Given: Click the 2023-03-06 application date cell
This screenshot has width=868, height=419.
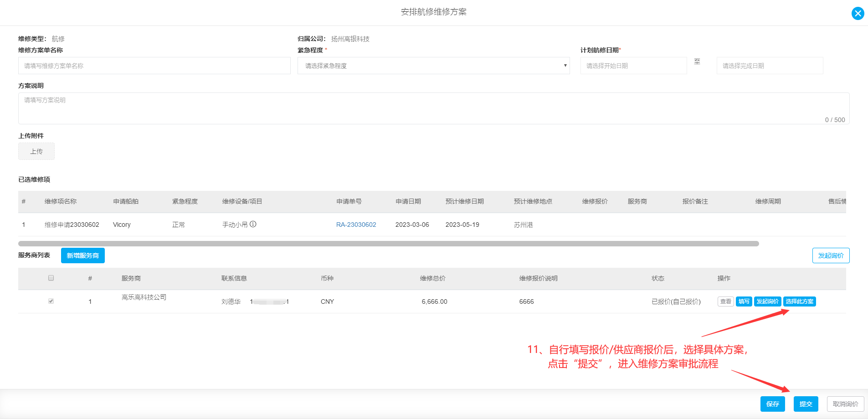Looking at the screenshot, I should (x=412, y=225).
